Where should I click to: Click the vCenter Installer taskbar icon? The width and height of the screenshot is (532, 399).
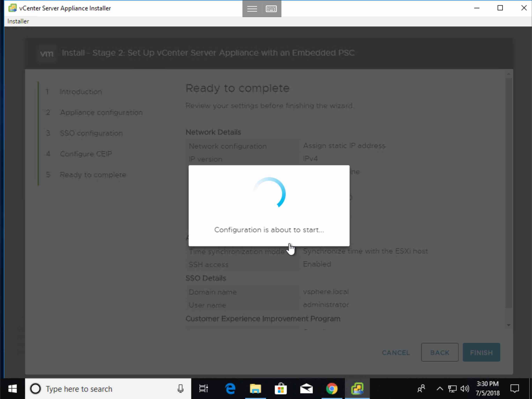click(357, 389)
